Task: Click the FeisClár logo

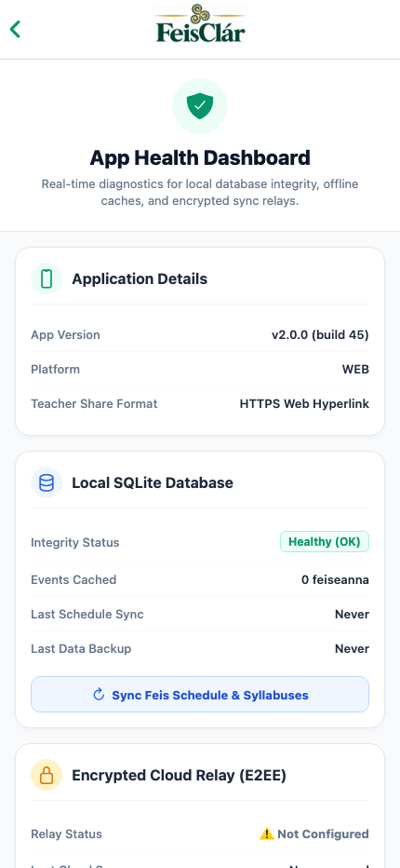Action: tap(200, 23)
